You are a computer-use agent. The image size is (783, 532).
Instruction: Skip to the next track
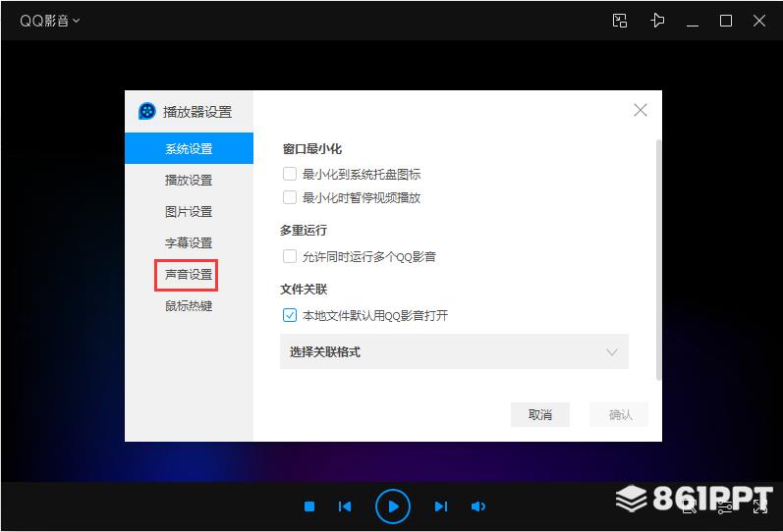point(441,506)
